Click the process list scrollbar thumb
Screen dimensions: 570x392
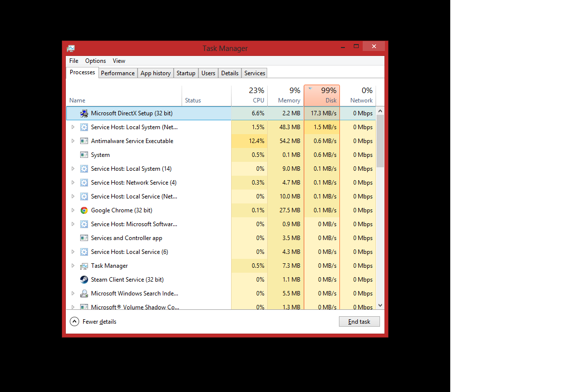point(380,141)
